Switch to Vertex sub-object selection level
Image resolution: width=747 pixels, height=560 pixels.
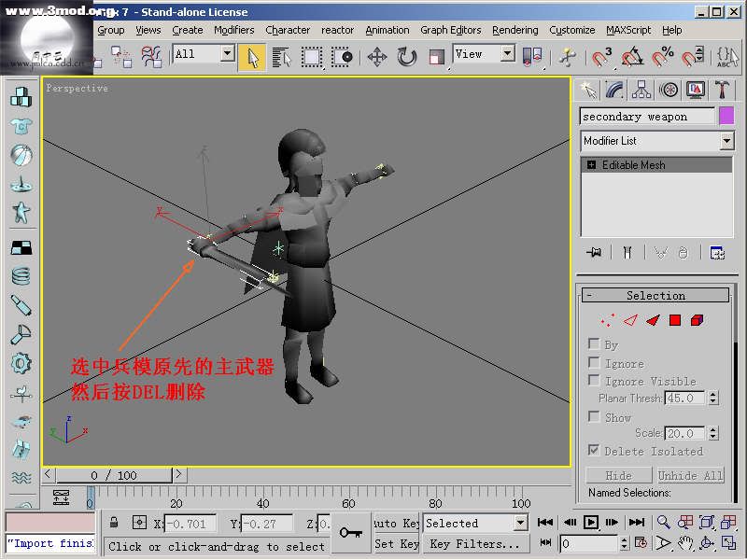pyautogui.click(x=608, y=320)
